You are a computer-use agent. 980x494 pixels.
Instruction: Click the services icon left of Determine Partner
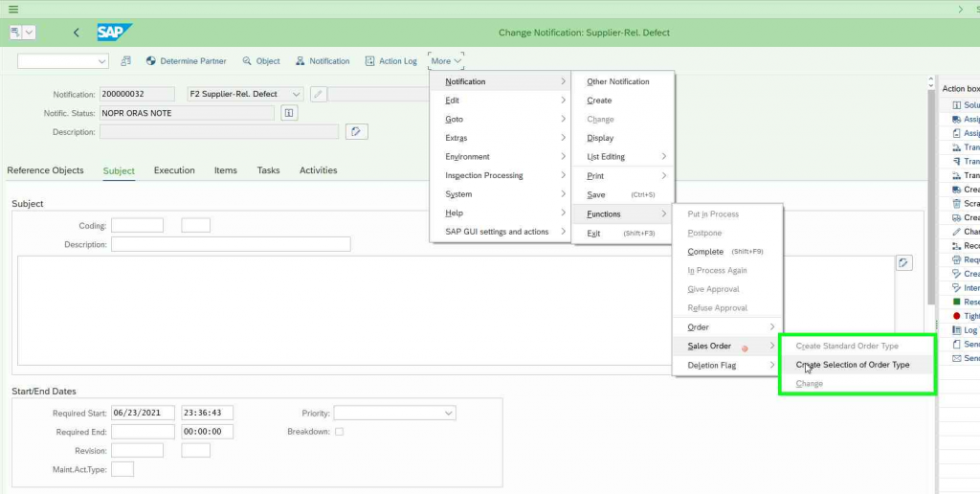[125, 60]
